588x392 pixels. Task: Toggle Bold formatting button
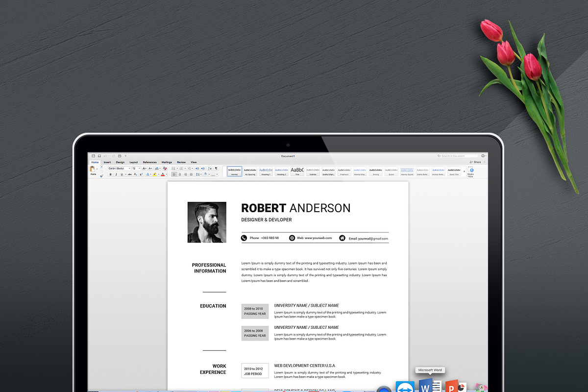110,174
